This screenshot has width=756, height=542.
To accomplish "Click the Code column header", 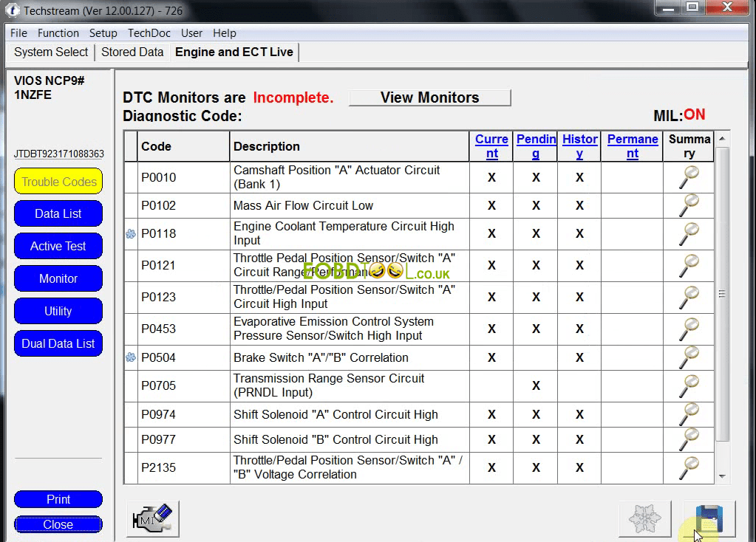I will [184, 146].
